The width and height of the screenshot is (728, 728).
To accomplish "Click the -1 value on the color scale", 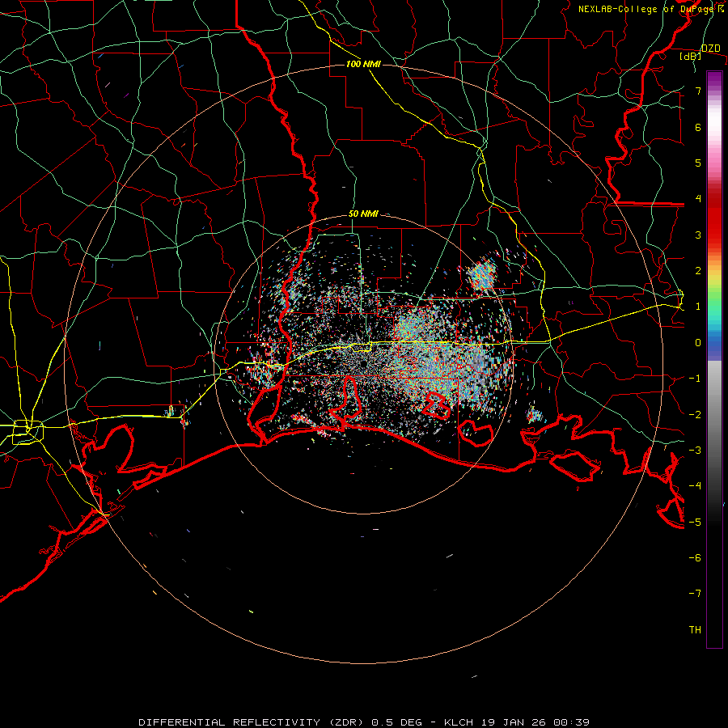I will (695, 379).
